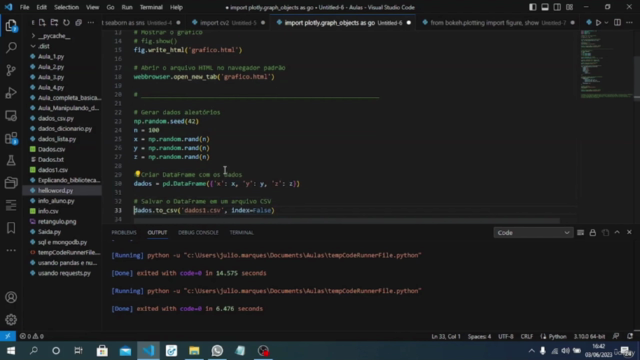
Task: Open the Explorer view in activity bar
Action: [11, 26]
